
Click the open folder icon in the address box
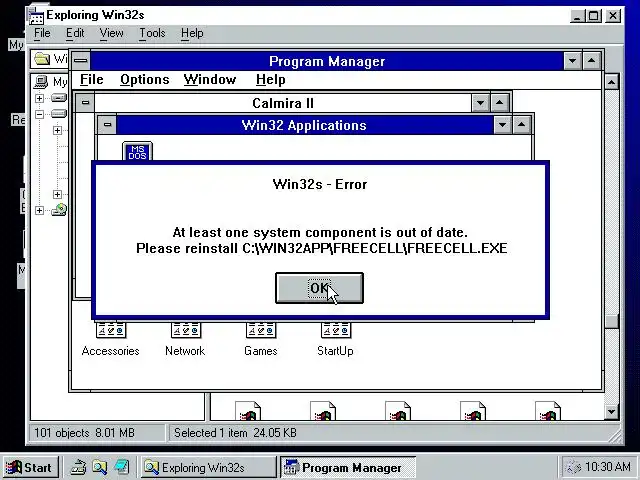point(42,59)
